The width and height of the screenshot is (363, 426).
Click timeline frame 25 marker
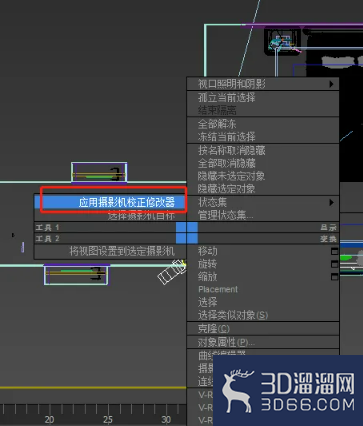[x=108, y=419]
